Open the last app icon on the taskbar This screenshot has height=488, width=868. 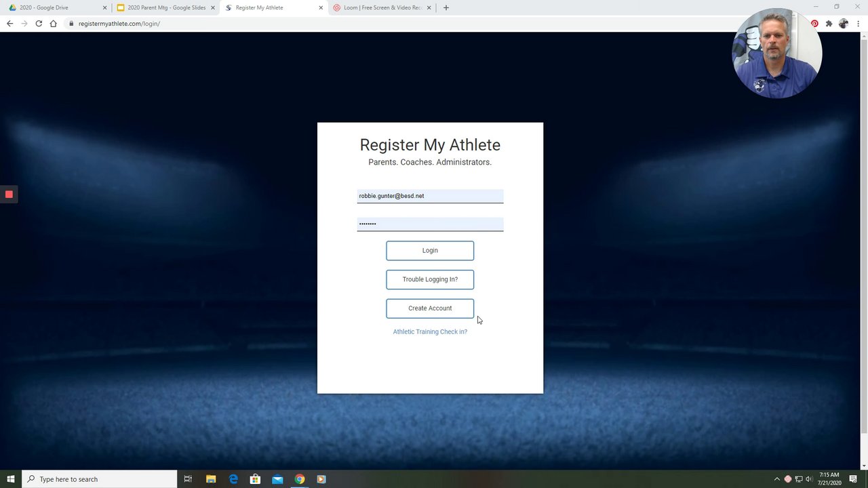click(321, 479)
